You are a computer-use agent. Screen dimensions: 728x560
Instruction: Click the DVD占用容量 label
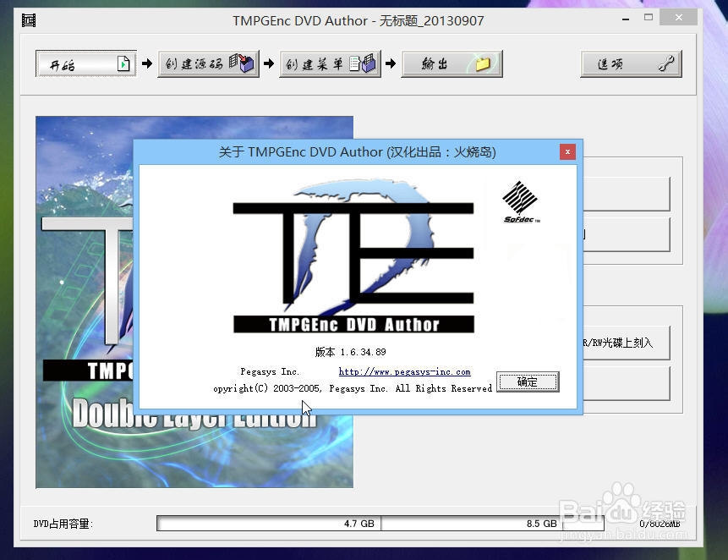[63, 524]
